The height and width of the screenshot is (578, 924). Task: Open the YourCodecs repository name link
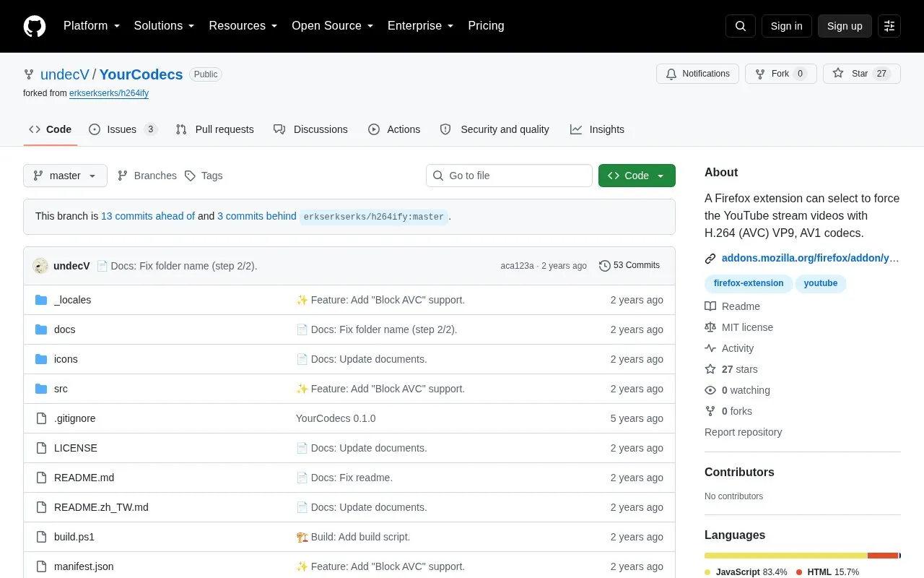click(141, 74)
